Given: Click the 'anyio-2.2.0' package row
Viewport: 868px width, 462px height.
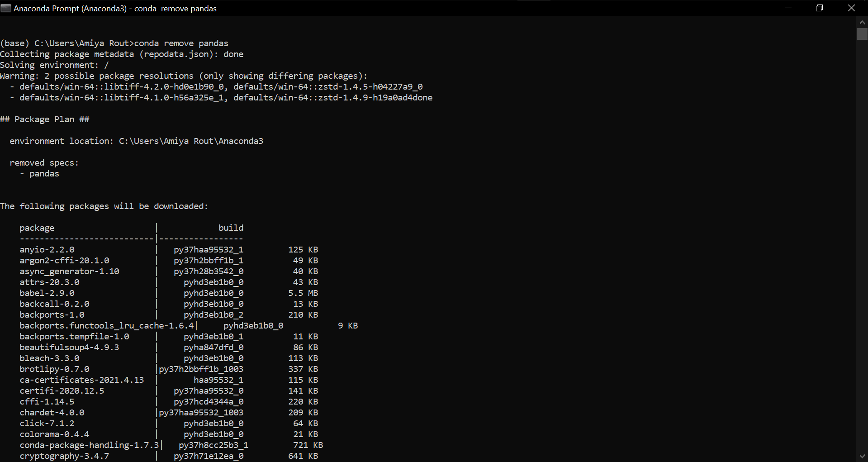Looking at the screenshot, I should coord(169,250).
